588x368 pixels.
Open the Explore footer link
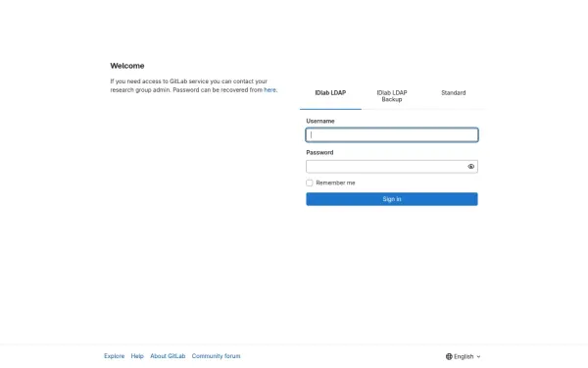(115, 356)
